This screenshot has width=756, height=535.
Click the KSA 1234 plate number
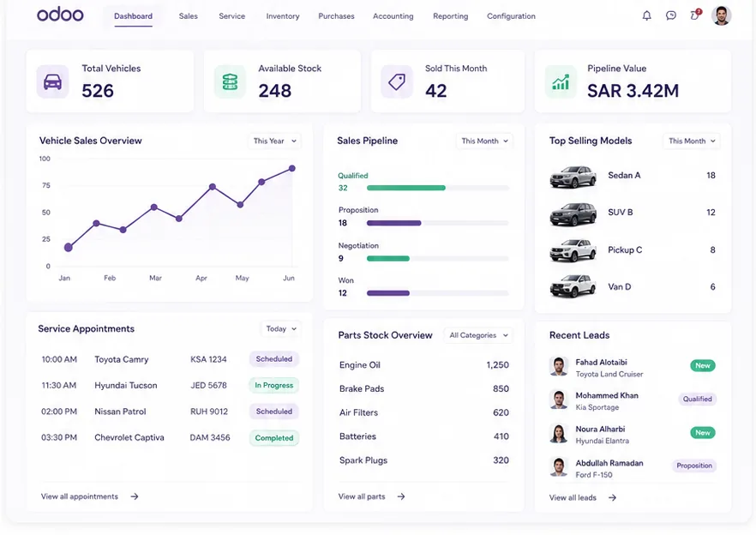pyautogui.click(x=208, y=359)
